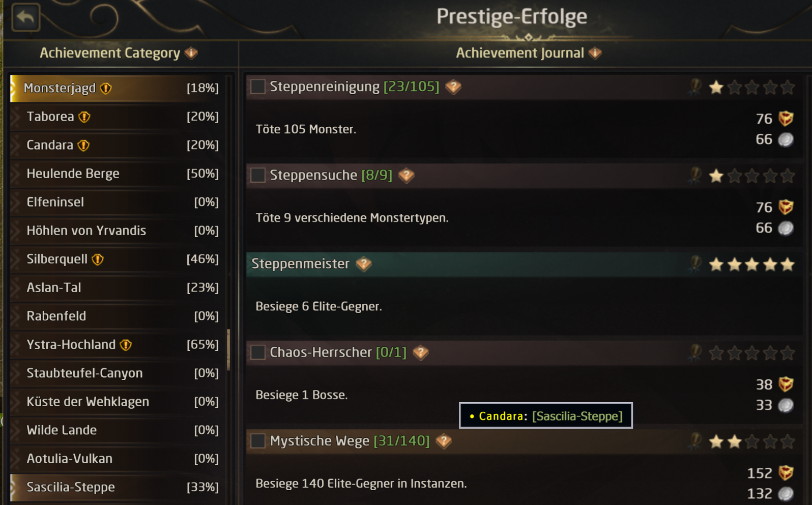Click the info icon beside Mystische Wege
Image resolution: width=812 pixels, height=505 pixels.
coord(444,441)
